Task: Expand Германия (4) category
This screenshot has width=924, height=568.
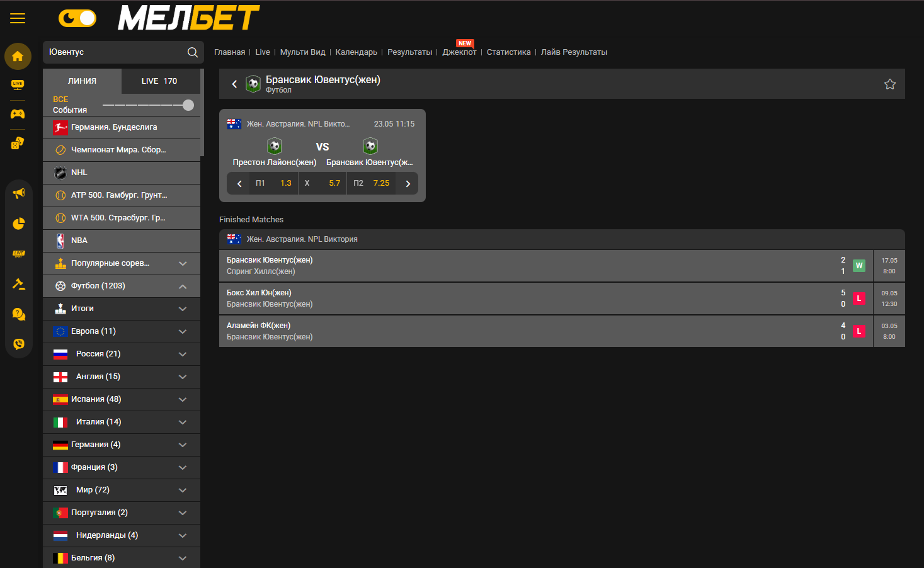Action: (x=122, y=445)
